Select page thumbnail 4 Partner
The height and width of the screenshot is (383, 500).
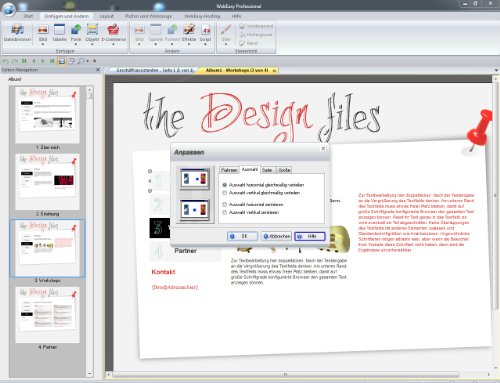[x=47, y=314]
